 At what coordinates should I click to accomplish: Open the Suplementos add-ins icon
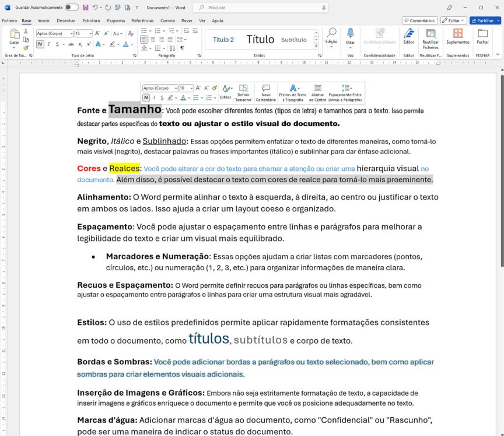tap(458, 35)
